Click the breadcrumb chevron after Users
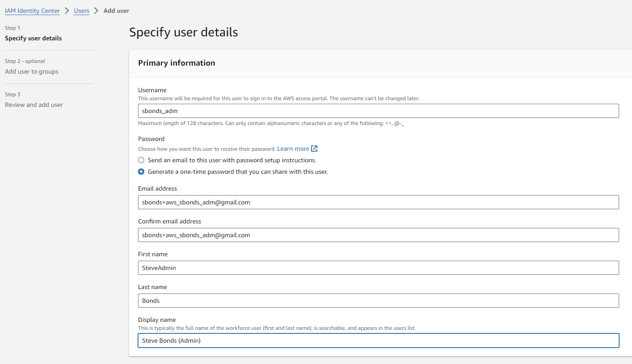632x364 pixels. coord(96,11)
